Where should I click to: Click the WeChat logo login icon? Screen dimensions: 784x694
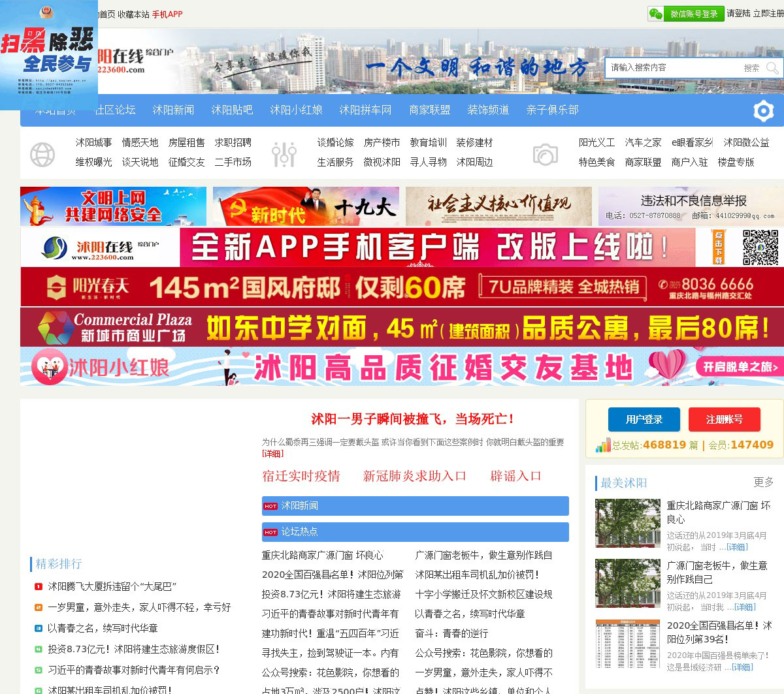pos(656,14)
